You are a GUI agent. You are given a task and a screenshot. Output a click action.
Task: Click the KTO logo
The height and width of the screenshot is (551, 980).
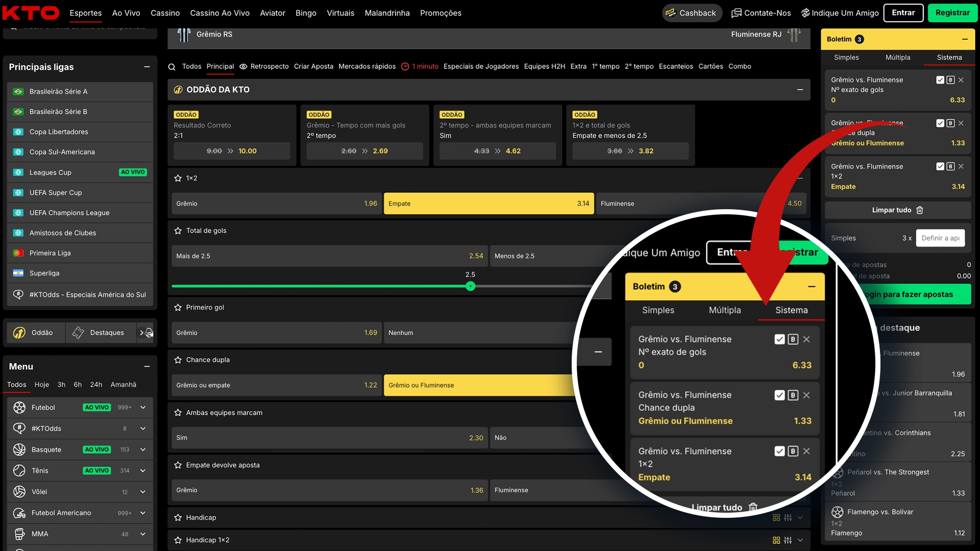(31, 13)
